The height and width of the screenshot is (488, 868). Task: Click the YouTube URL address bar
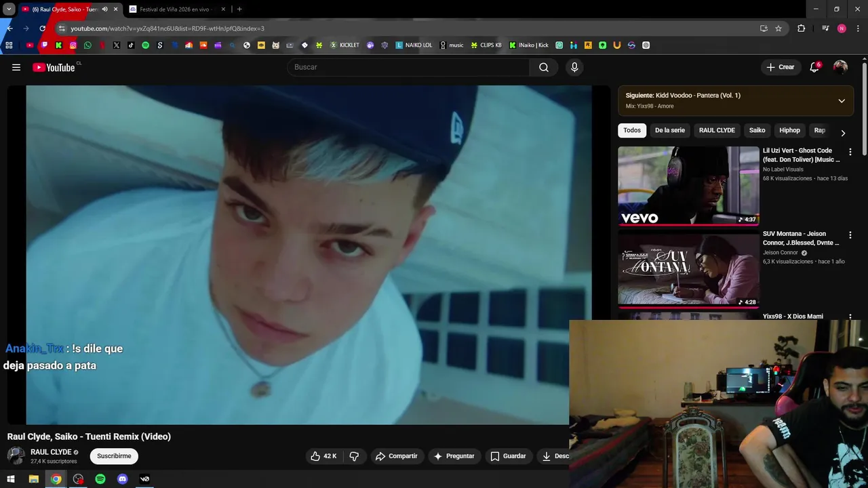(x=407, y=28)
